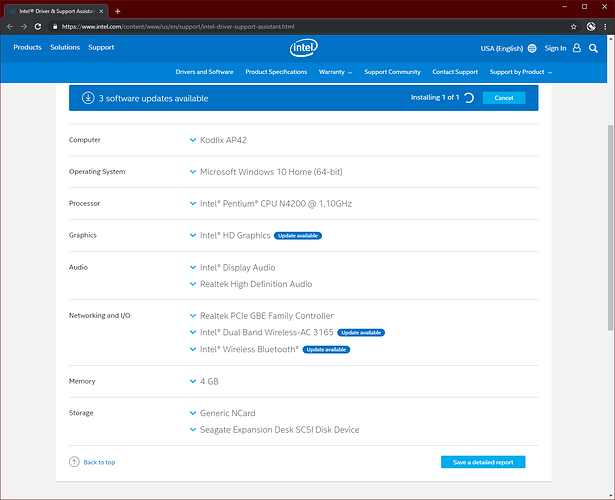Open the Products menu in header
Screen dimensions: 615x500
(27, 48)
